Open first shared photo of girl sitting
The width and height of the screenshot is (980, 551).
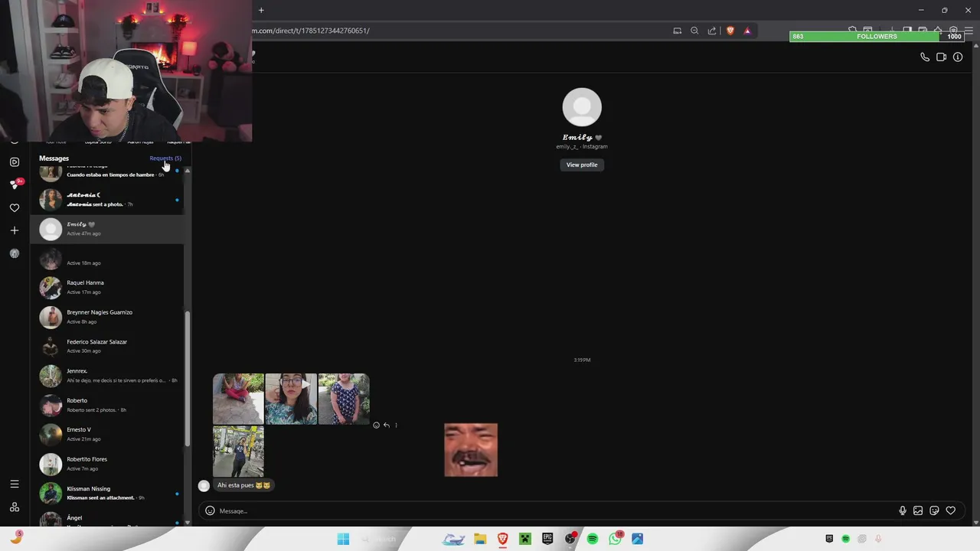pyautogui.click(x=238, y=399)
